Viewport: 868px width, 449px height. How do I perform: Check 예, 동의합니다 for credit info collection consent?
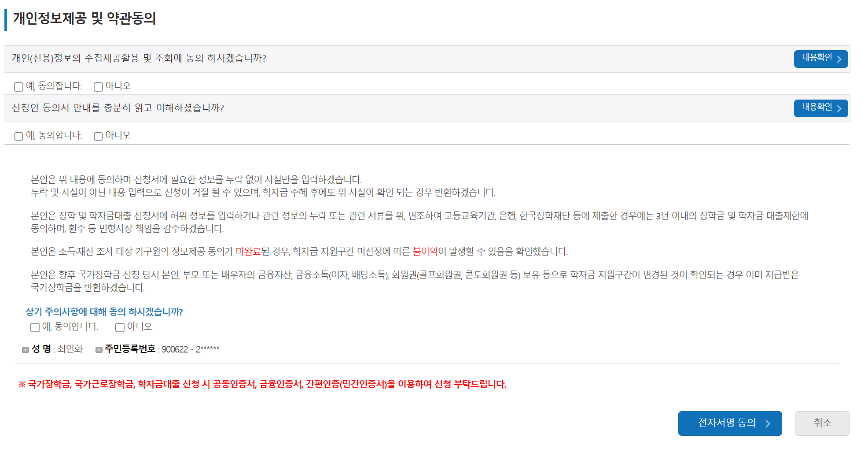coord(18,87)
